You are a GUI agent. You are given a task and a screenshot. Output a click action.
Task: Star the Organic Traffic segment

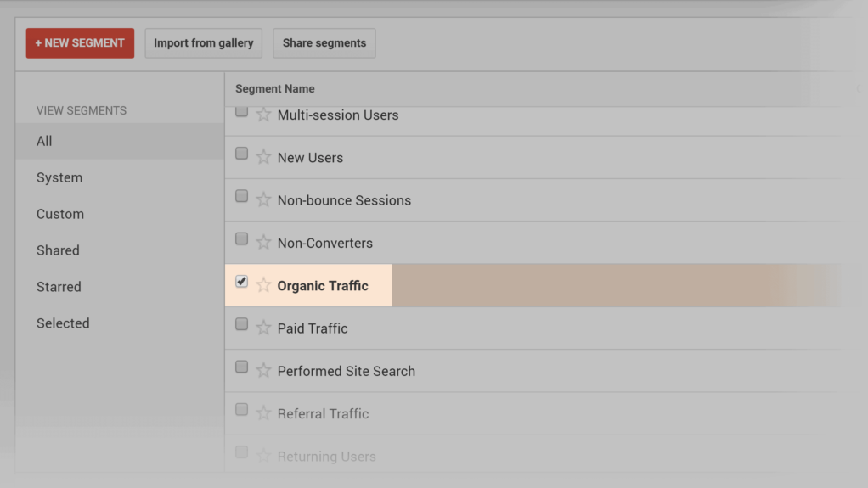pyautogui.click(x=263, y=285)
